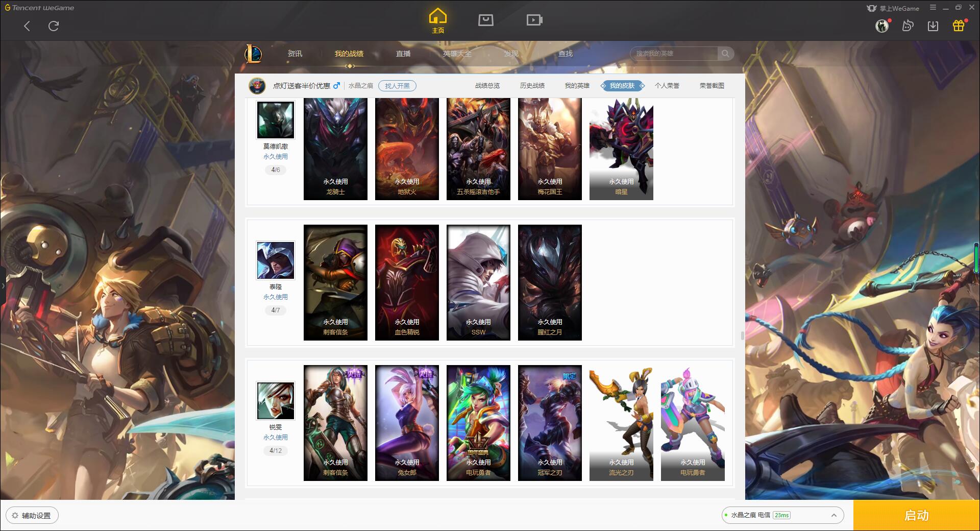980x531 pixels.
Task: Open the store bag icon in top bar
Action: pos(485,20)
